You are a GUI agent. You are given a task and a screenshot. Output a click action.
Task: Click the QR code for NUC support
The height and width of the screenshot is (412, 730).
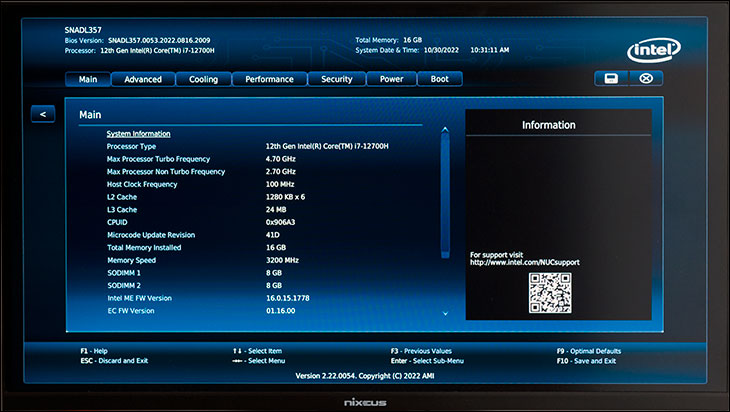point(550,293)
